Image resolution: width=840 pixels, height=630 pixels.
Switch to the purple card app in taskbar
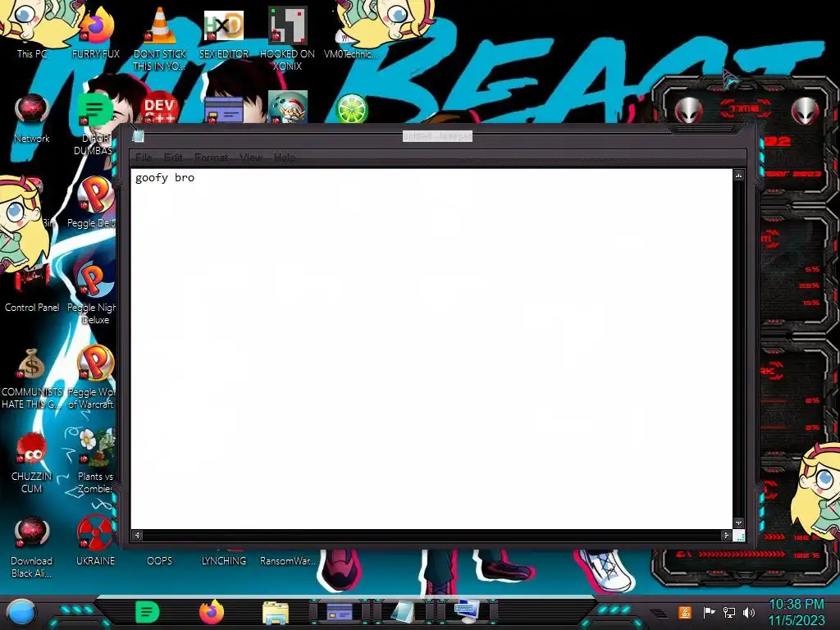(x=339, y=612)
